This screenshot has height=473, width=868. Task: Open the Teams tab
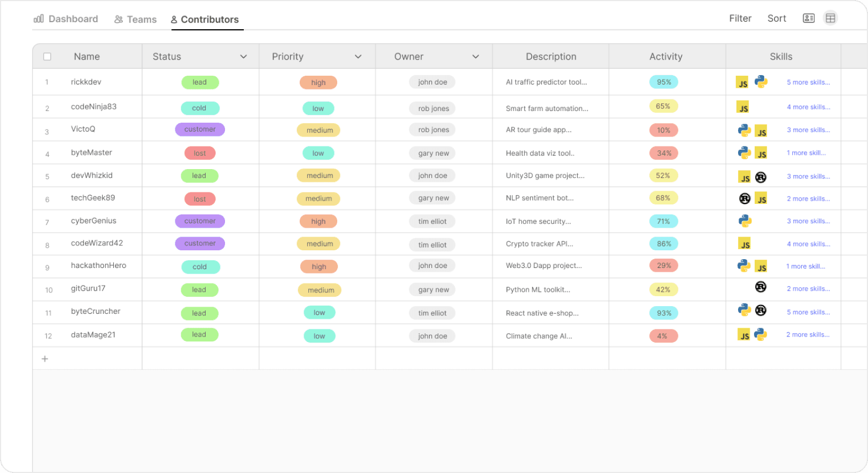click(135, 19)
